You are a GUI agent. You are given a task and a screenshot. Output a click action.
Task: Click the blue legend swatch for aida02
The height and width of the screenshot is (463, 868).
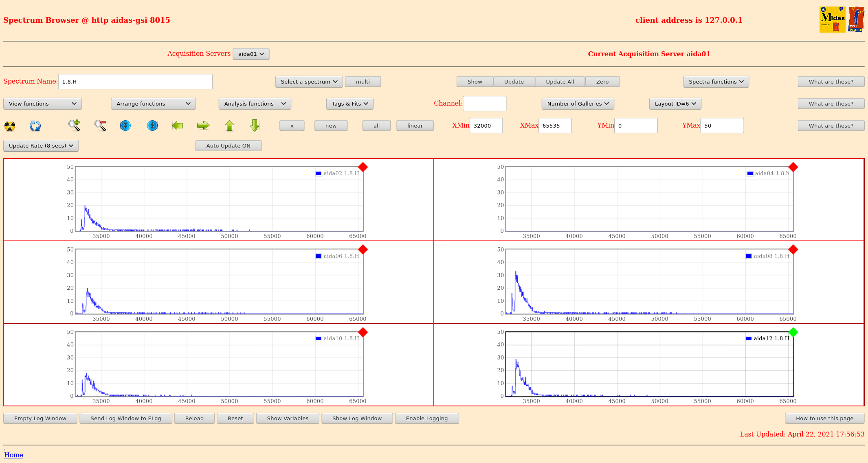point(319,174)
